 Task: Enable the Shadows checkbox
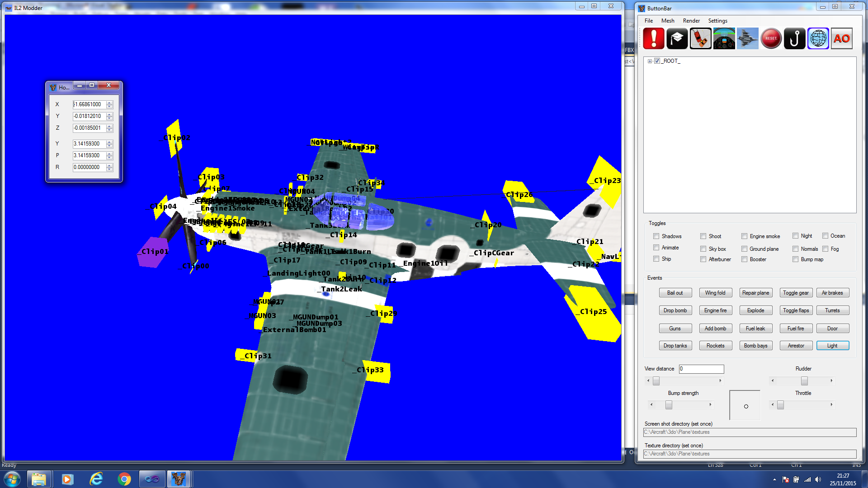pyautogui.click(x=656, y=236)
